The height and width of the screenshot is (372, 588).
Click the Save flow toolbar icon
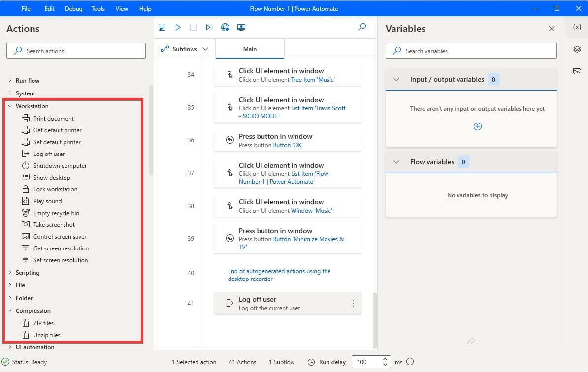tap(162, 27)
